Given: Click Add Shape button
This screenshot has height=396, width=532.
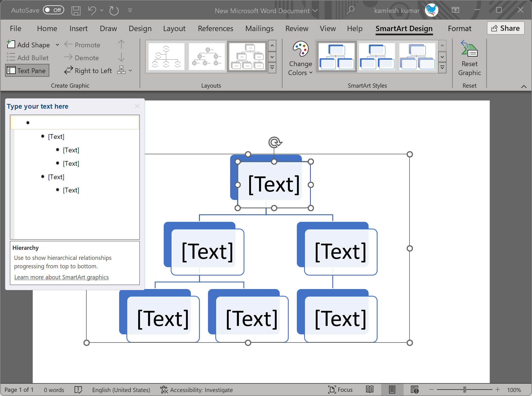Looking at the screenshot, I should point(28,45).
